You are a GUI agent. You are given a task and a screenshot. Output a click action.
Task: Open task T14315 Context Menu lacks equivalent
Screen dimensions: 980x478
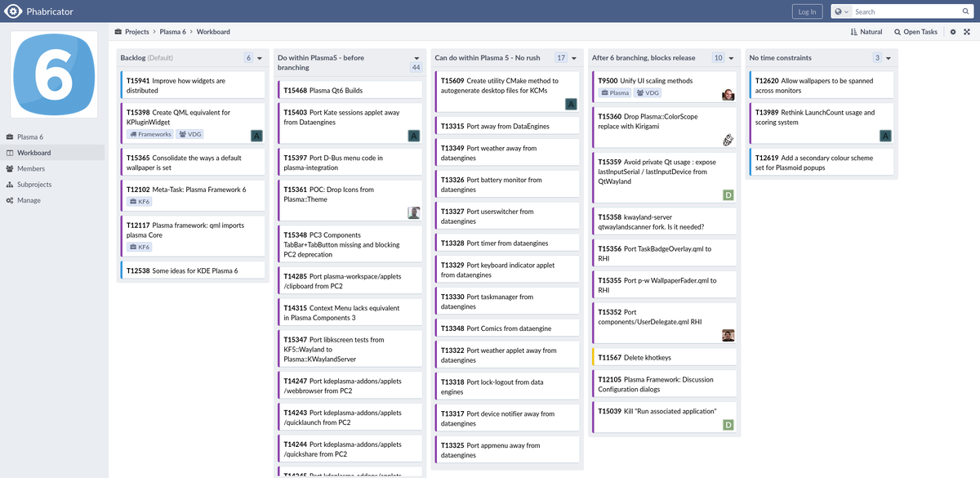(x=350, y=313)
